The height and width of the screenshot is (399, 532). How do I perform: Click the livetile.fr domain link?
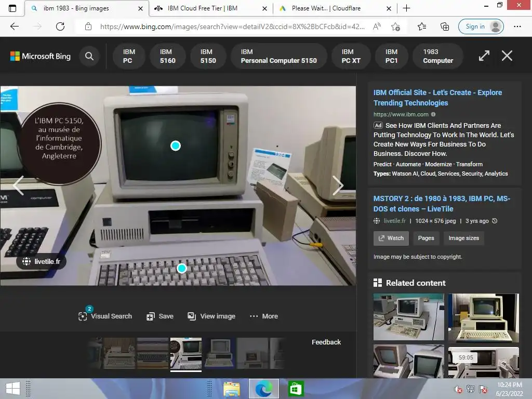tap(394, 221)
